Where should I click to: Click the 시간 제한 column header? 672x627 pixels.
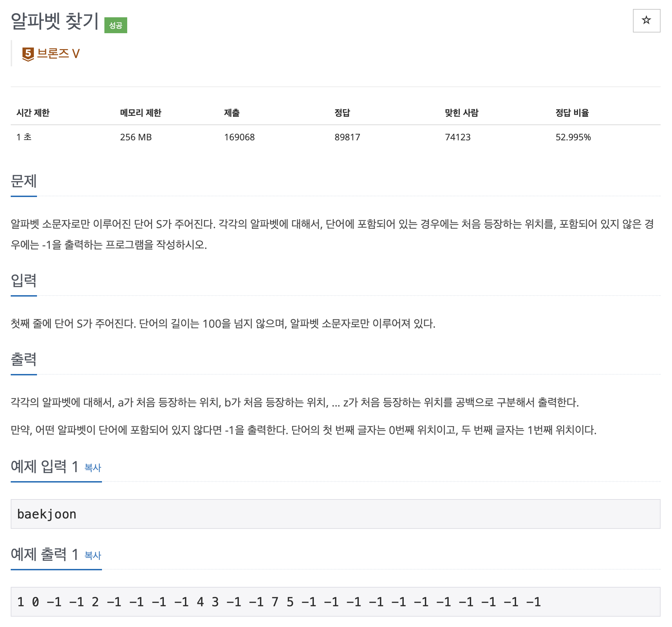(x=33, y=113)
